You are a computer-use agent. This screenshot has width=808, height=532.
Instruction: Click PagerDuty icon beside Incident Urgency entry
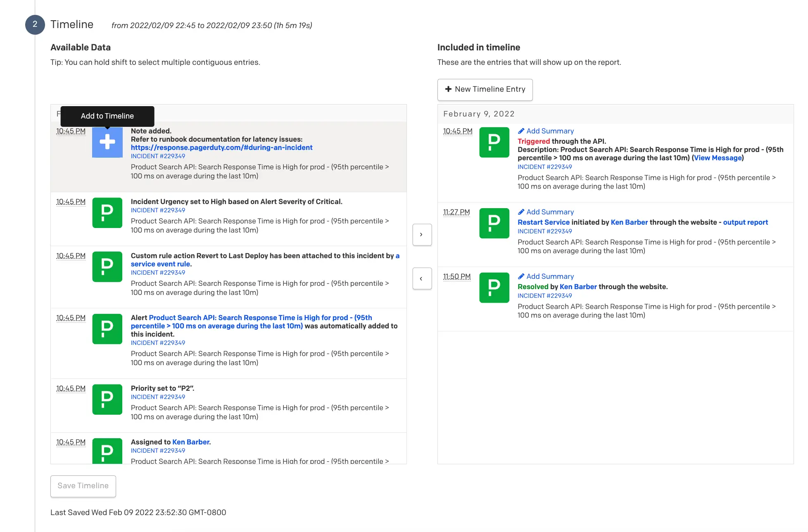107,213
